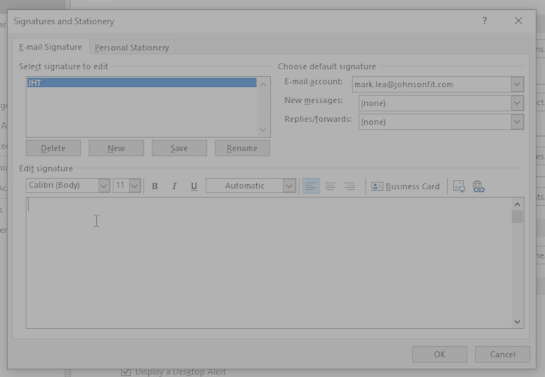545x377 pixels.
Task: Close the Signatures and Stationery dialog
Action: (x=518, y=21)
